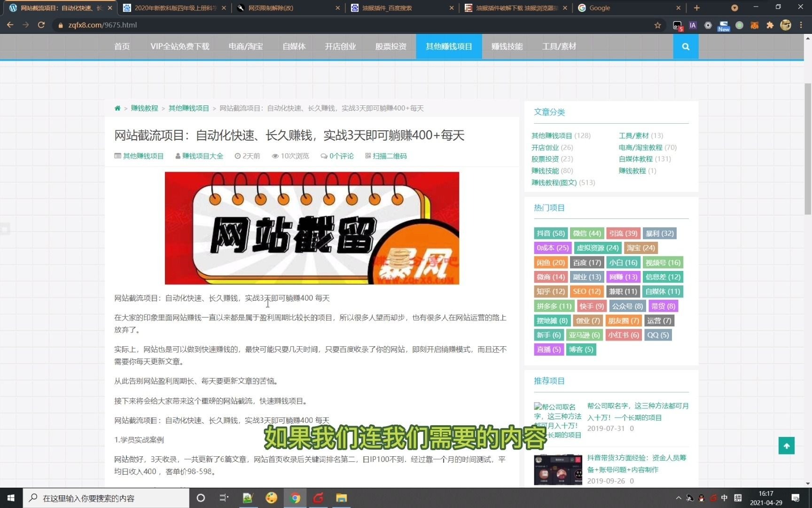This screenshot has height=508, width=812.
Task: Switch to Chrome on the taskbar
Action: point(295,498)
